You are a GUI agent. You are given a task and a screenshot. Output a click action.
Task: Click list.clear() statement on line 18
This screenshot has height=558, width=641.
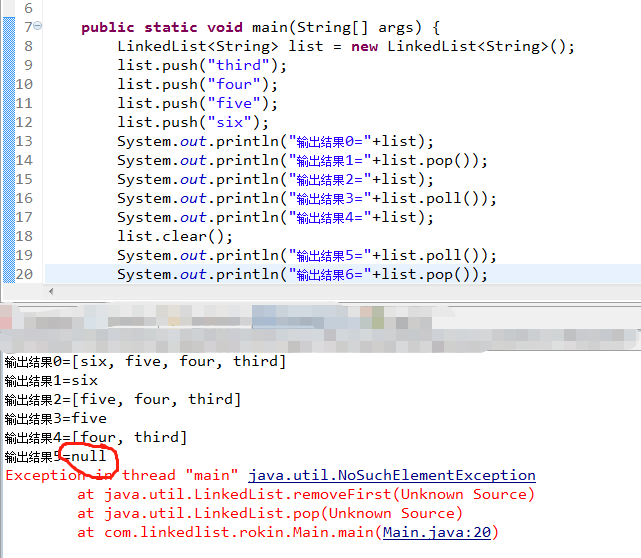tap(175, 237)
